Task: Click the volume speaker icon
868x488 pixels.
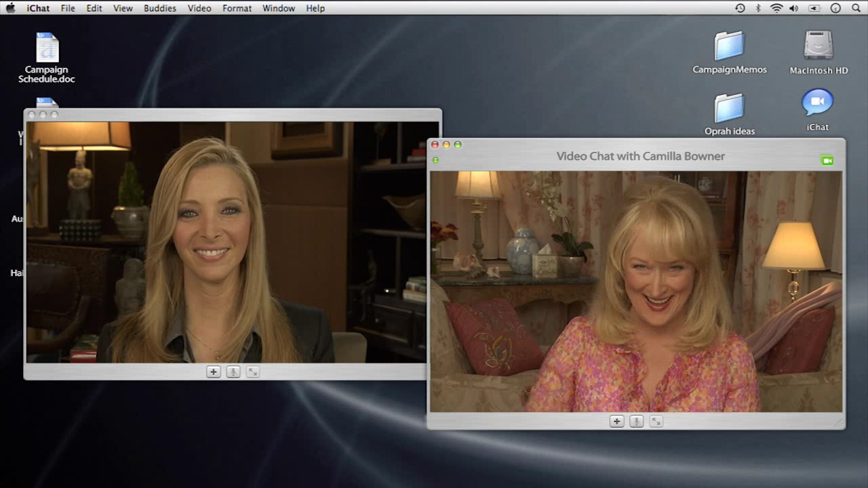Action: coord(794,8)
